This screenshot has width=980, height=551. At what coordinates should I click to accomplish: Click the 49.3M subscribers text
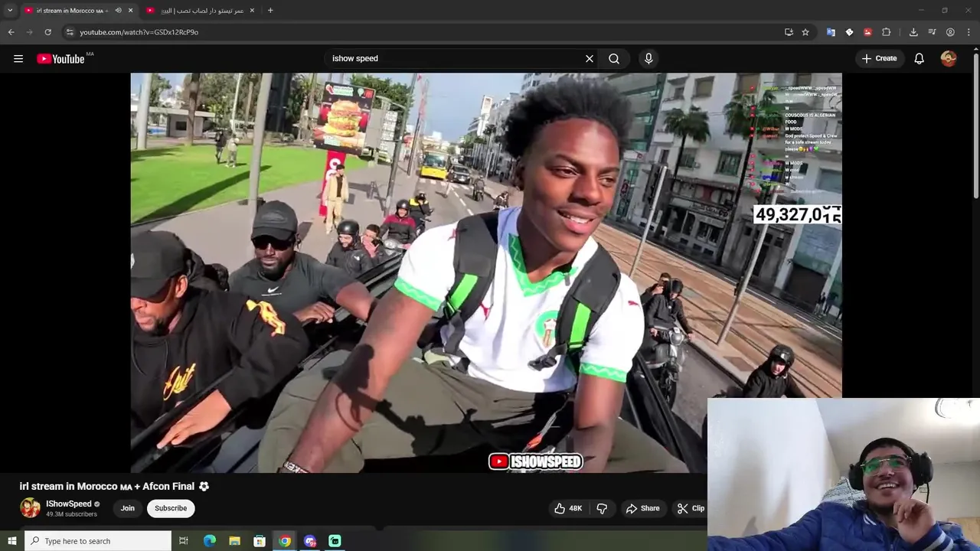pos(71,514)
